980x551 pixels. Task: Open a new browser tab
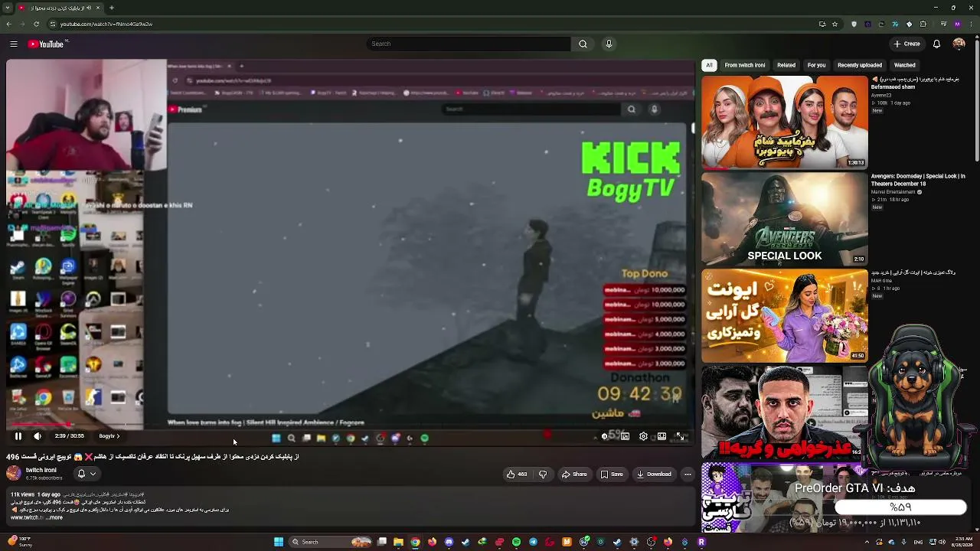tap(112, 8)
